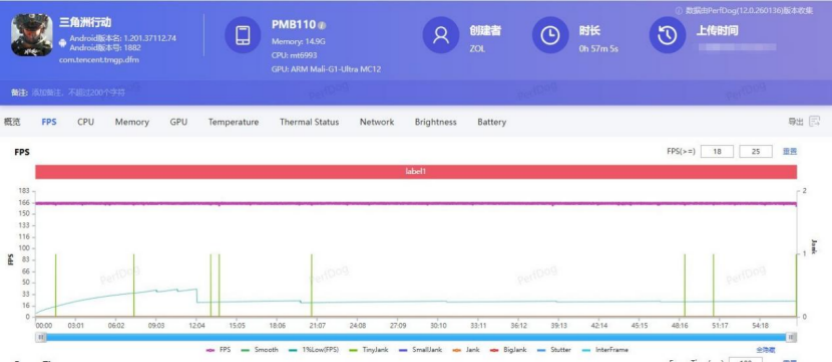Switch to the overview tab 概览
832x362 pixels.
[12, 122]
